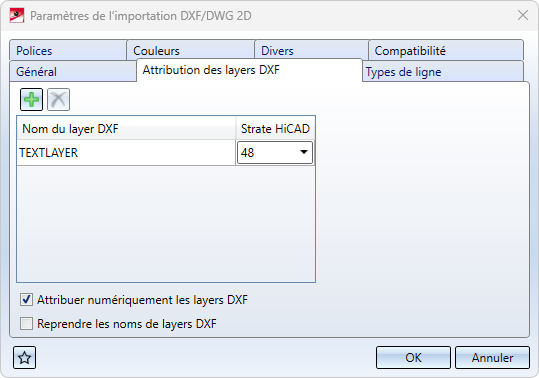The width and height of the screenshot is (539, 378).
Task: Click the Strate HiCAD column header
Action: (x=275, y=129)
